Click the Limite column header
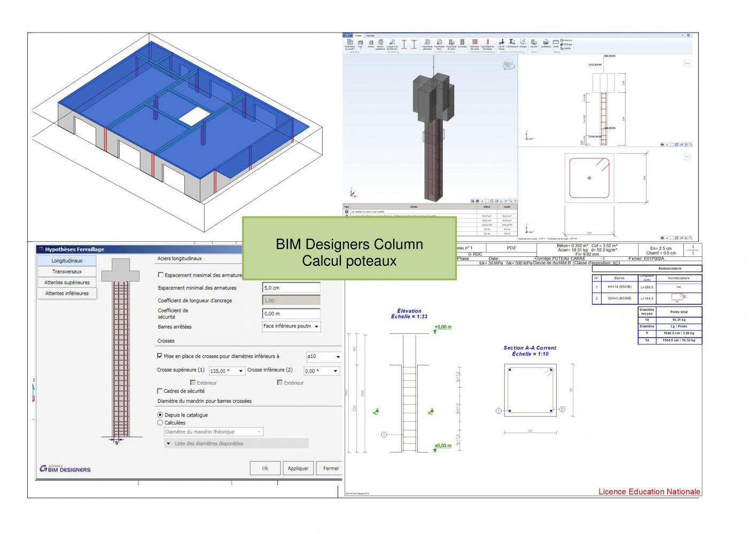 point(506,207)
